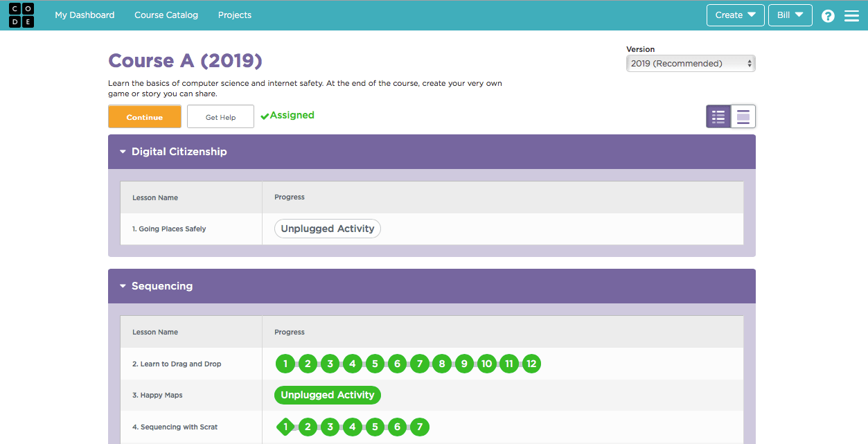
Task: Open the Happy Maps Unplugged Activity
Action: pos(327,395)
